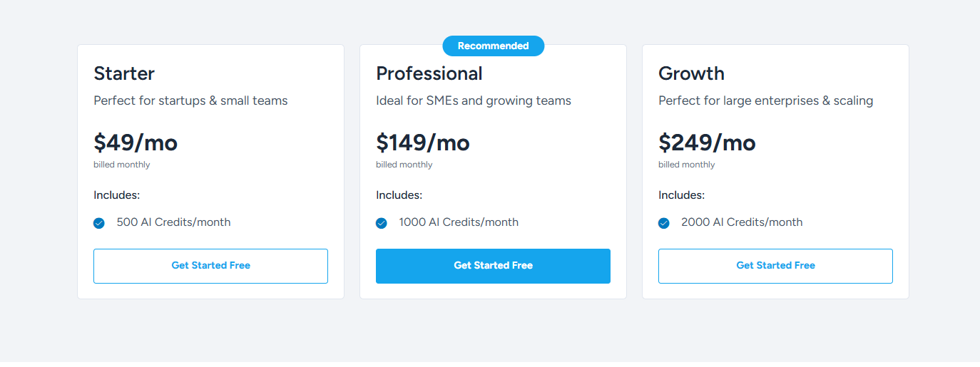Select the Starter plan heading
The image size is (980, 367).
pyautogui.click(x=124, y=73)
